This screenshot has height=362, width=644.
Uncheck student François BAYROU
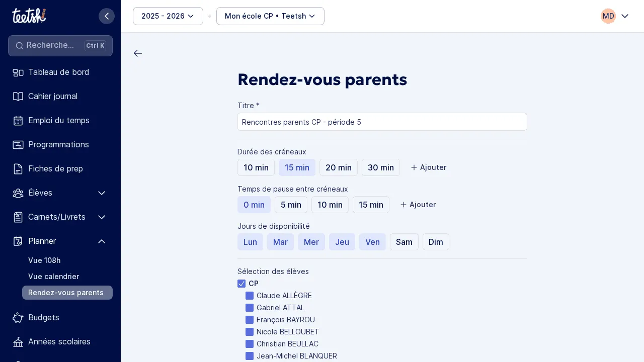250,320
